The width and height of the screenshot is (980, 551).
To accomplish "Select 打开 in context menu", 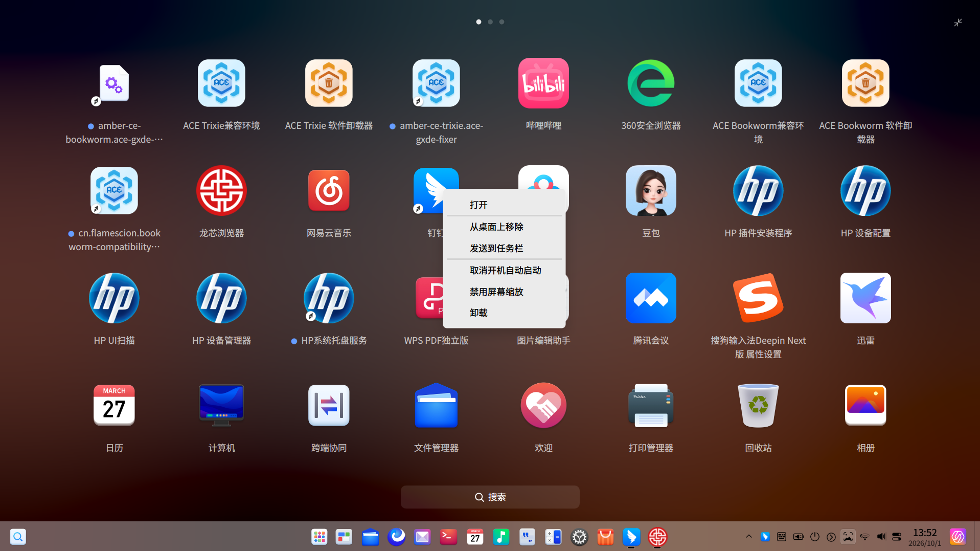I will coord(504,205).
